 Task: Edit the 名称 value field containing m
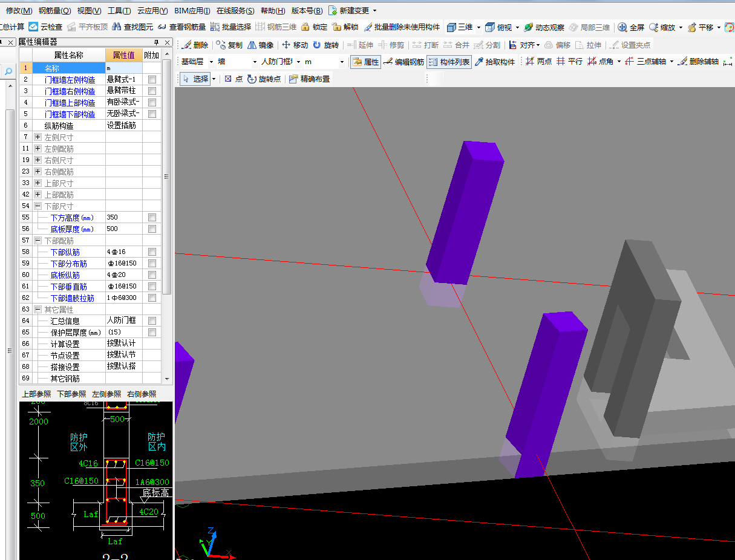pos(124,68)
